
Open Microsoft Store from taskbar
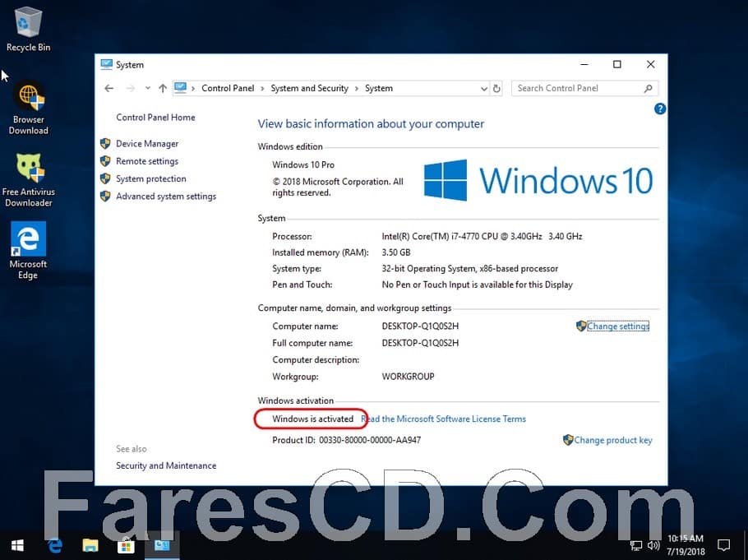(x=126, y=545)
